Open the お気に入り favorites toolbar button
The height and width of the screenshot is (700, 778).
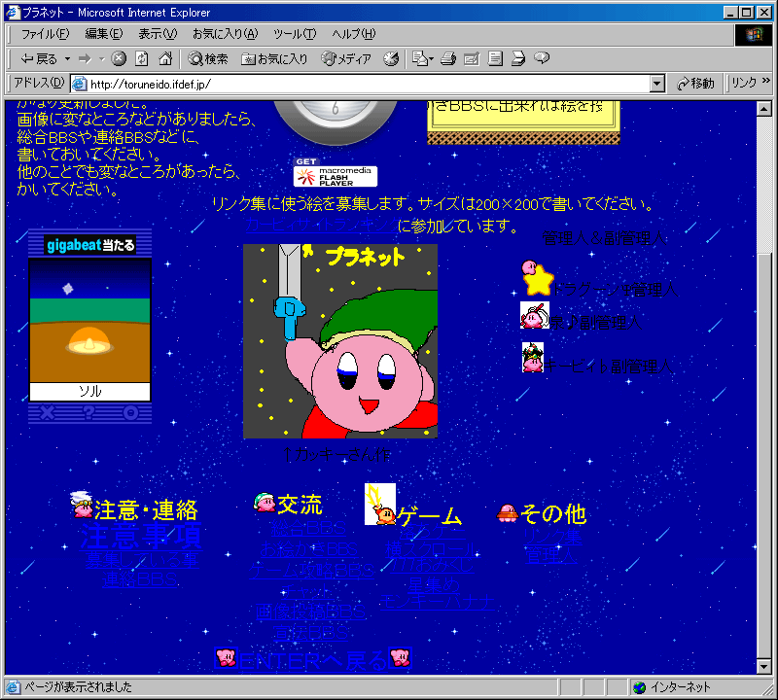pyautogui.click(x=274, y=59)
